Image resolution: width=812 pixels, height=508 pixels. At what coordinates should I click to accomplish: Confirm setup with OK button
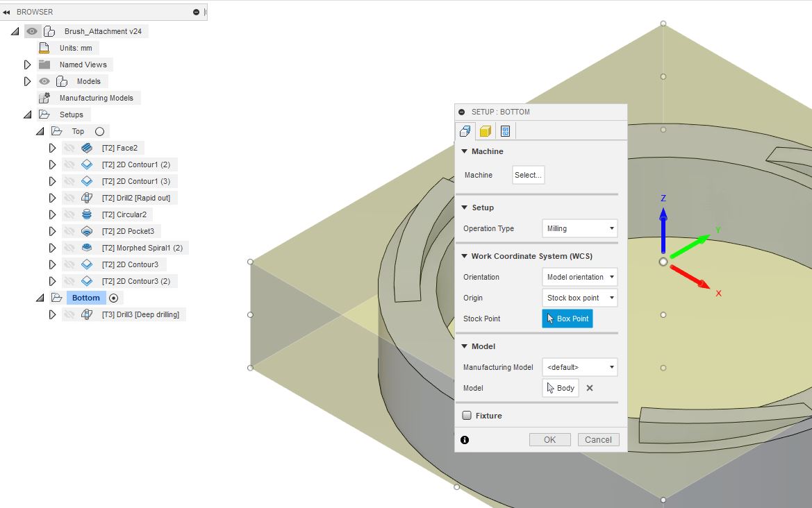[549, 440]
